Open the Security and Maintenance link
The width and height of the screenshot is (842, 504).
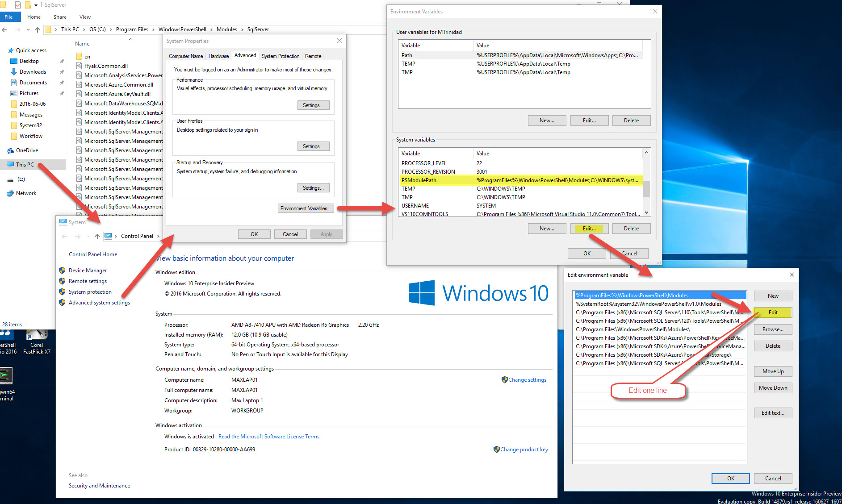tap(99, 486)
